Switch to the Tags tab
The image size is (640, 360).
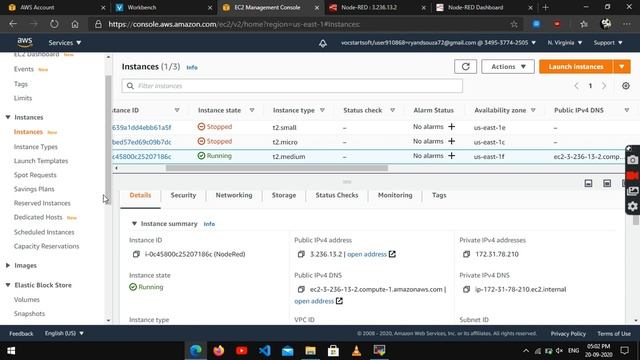(x=439, y=195)
